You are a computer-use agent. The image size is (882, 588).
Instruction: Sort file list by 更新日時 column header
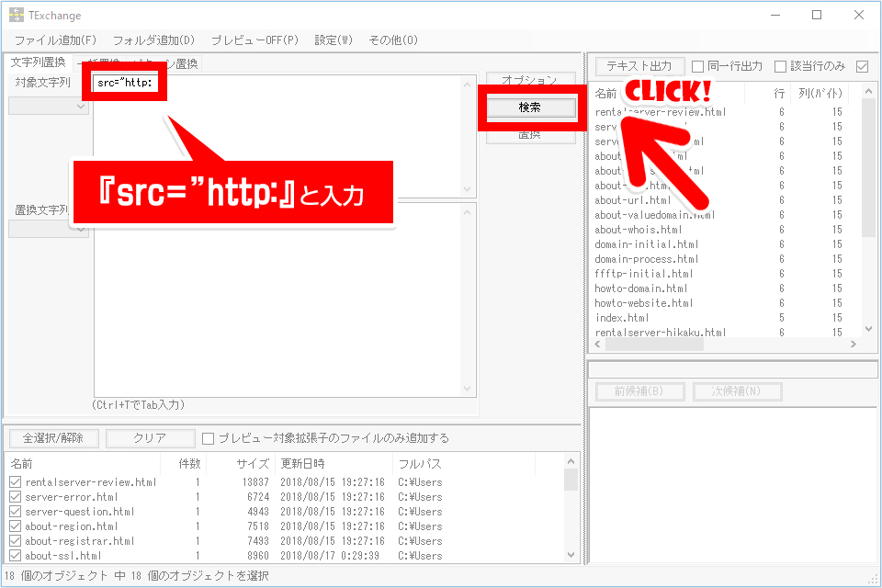[x=334, y=464]
